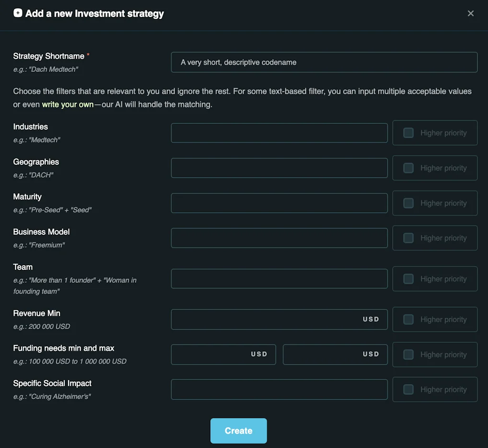The image size is (488, 448).
Task: Check Higher priority for Geographies
Action: tap(408, 168)
